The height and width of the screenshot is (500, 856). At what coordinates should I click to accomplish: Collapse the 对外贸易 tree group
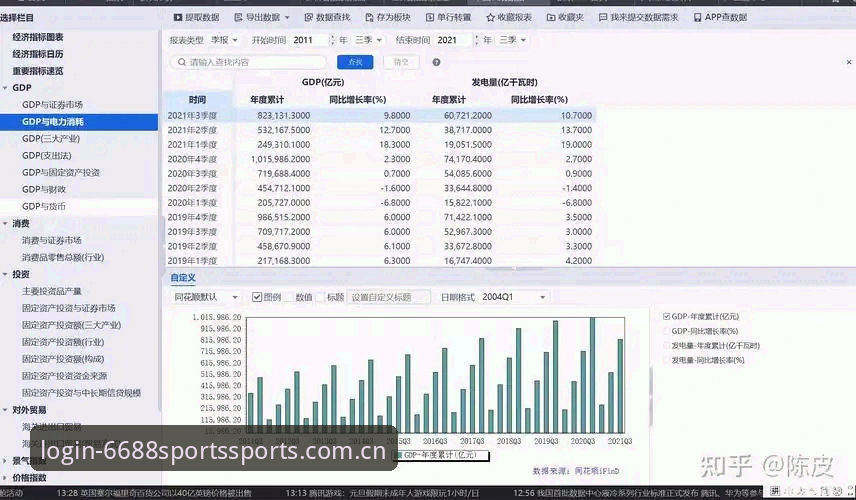tap(5, 409)
